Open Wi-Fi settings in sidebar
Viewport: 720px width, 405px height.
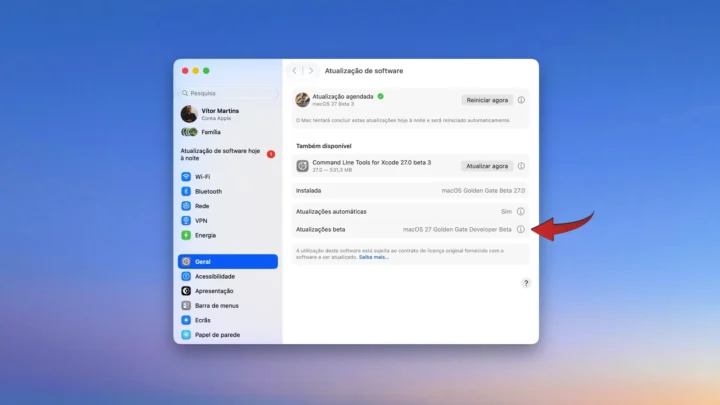(227, 176)
